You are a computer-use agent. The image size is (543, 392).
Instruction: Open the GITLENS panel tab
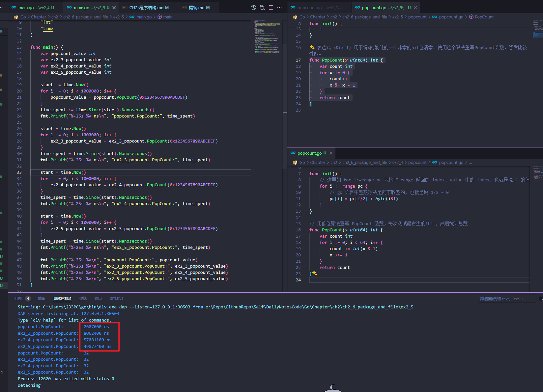pos(116,299)
